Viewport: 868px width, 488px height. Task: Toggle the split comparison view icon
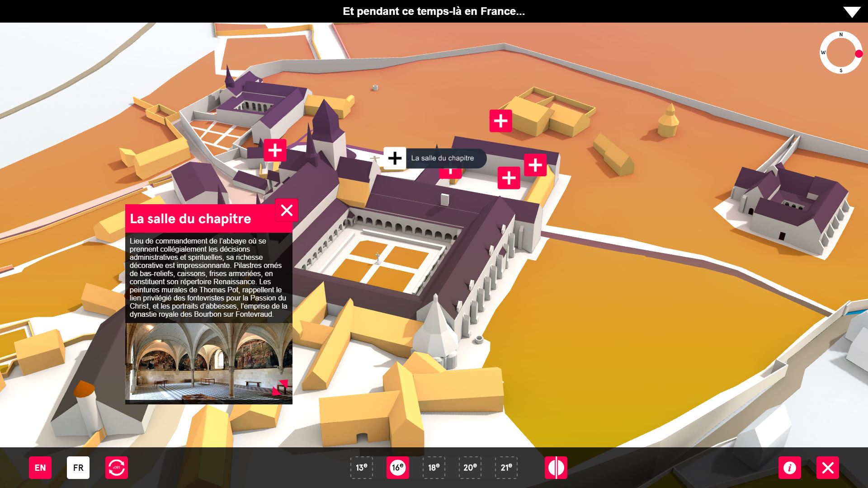(556, 468)
